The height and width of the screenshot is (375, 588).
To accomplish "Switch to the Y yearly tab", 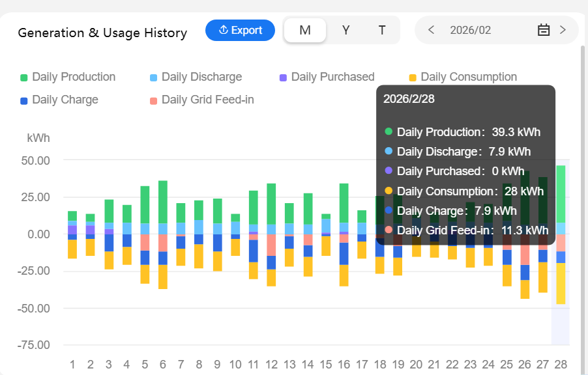I will (x=346, y=31).
